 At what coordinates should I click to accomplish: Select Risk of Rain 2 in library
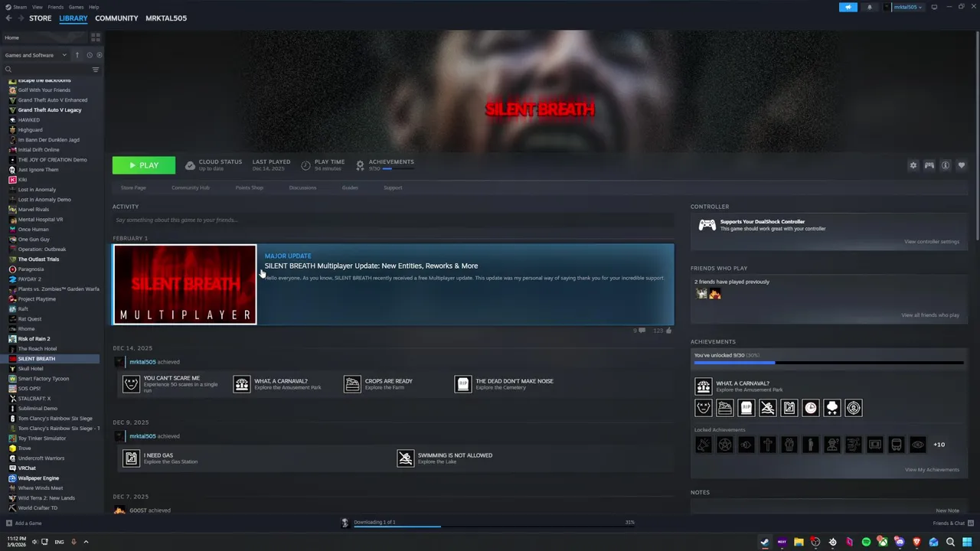pos(34,339)
